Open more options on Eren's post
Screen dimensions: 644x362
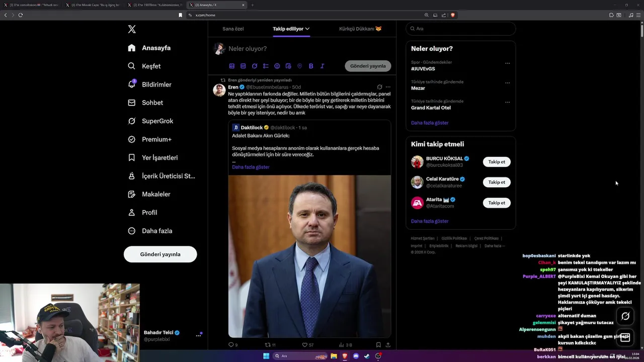388,87
